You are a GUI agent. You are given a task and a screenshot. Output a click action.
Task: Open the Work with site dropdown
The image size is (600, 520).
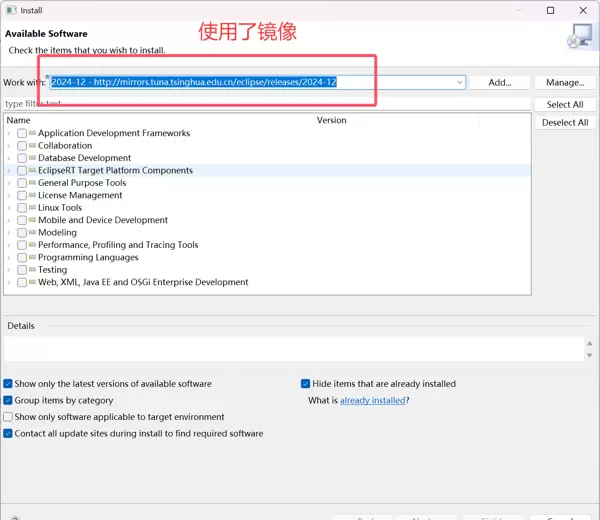click(459, 82)
